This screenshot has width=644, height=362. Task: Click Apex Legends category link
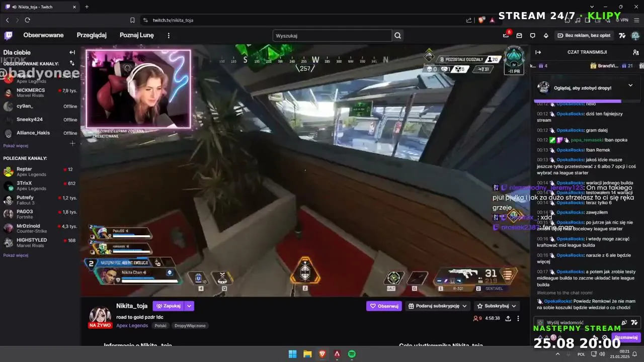pyautogui.click(x=132, y=325)
